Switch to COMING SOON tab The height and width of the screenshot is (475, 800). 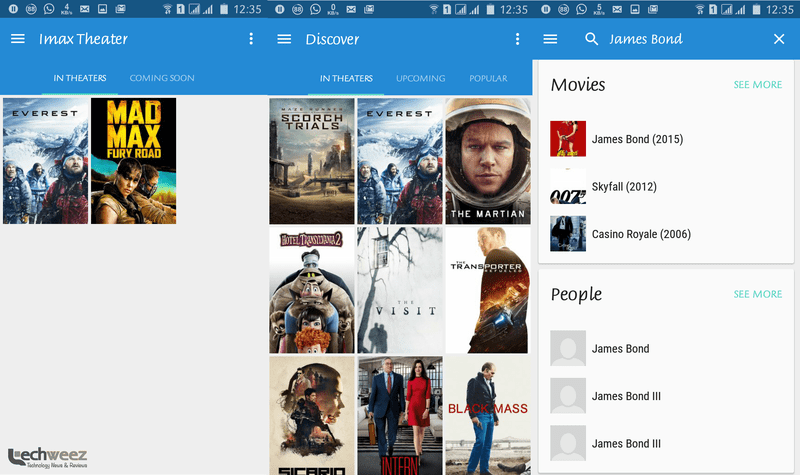pos(162,78)
